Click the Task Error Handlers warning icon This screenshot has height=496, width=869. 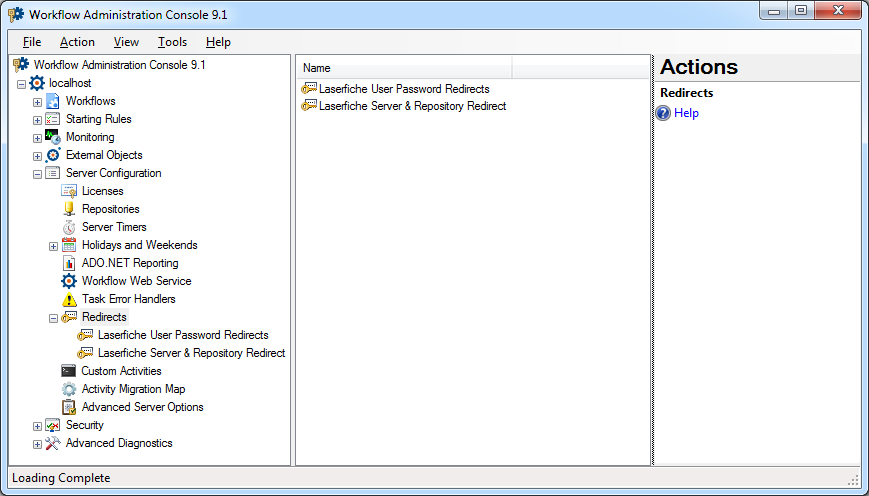click(69, 299)
